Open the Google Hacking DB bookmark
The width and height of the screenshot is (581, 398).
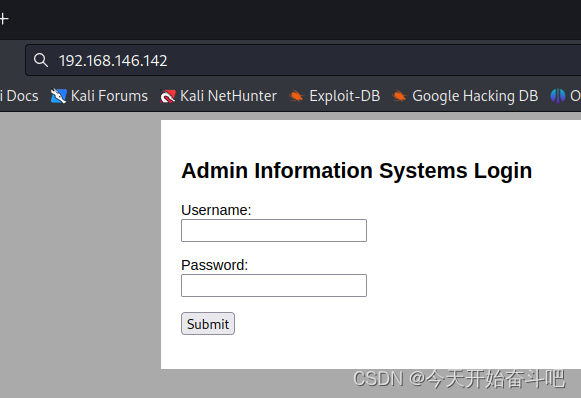(465, 96)
